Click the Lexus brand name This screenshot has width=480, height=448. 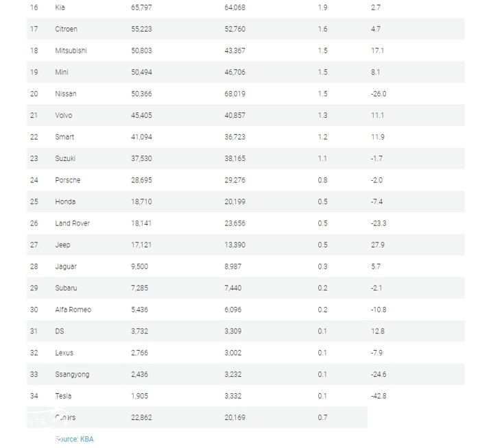[x=64, y=353]
